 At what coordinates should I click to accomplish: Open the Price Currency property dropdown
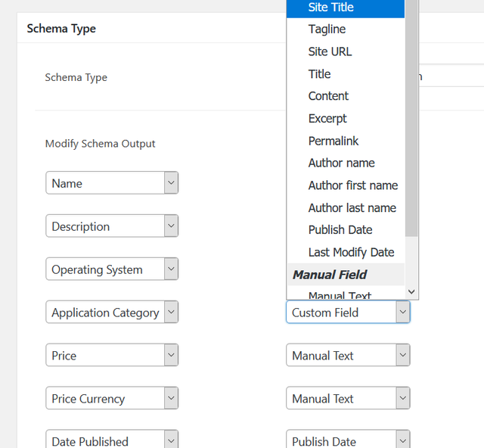pos(112,398)
